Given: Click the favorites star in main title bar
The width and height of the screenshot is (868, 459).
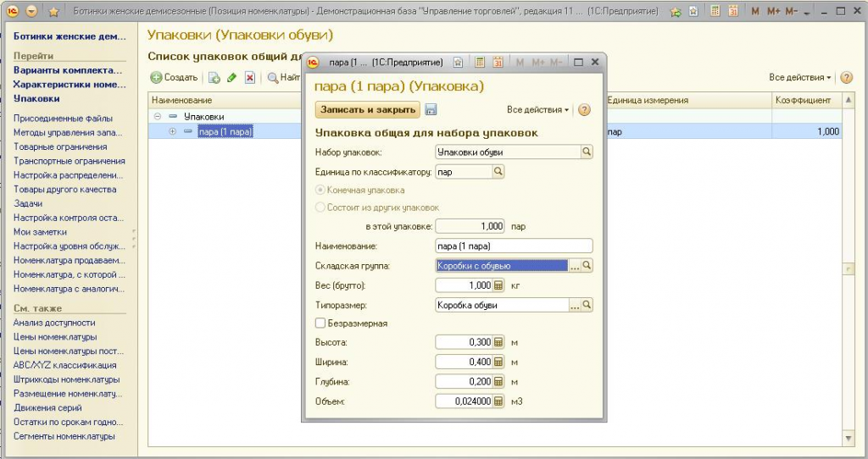Looking at the screenshot, I should coord(53,11).
